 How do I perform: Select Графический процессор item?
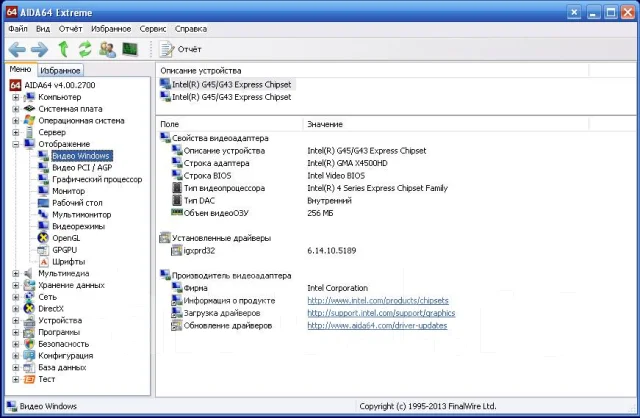[97, 179]
